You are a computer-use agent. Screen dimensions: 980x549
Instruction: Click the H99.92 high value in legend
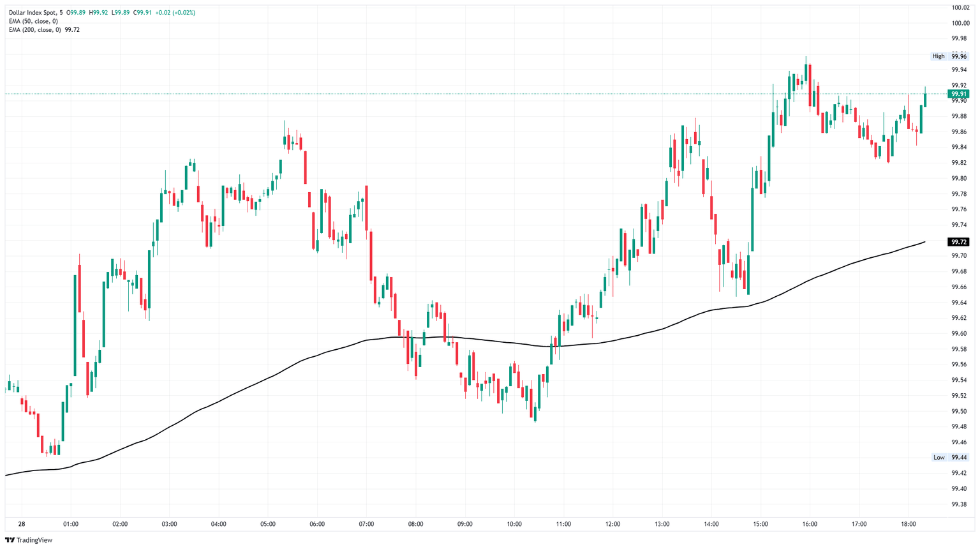point(99,13)
